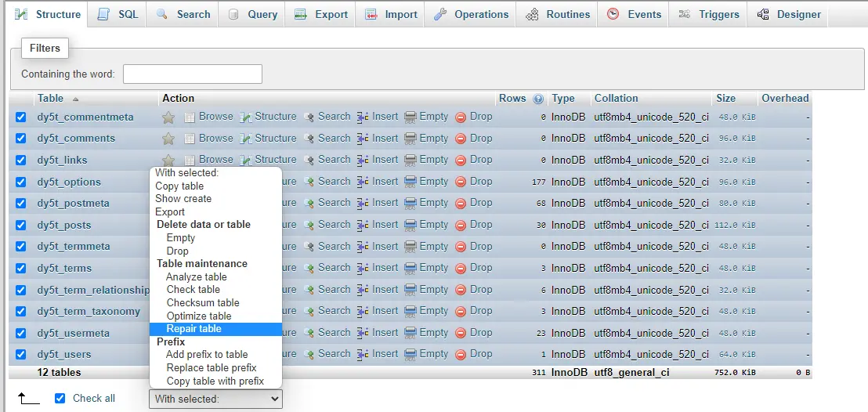Open the Export tab

point(324,14)
